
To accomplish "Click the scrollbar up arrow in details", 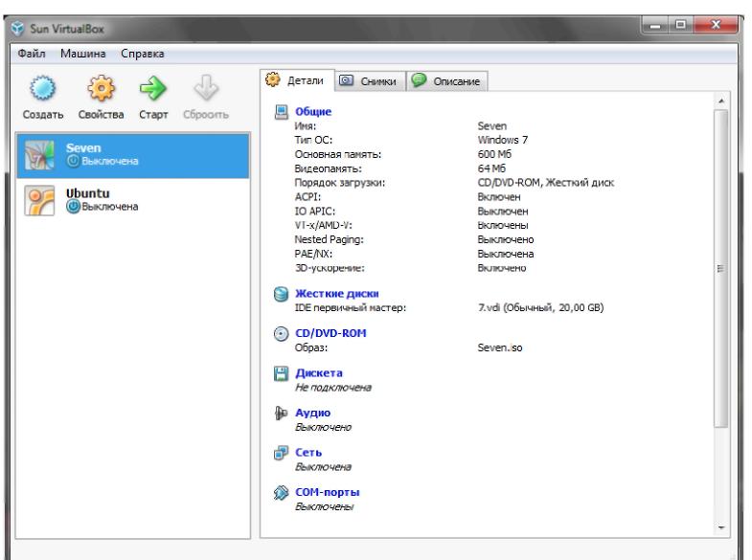I will point(720,101).
